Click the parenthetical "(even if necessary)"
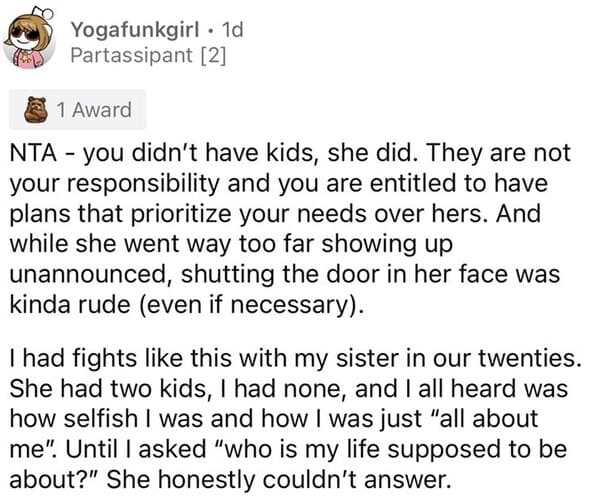The height and width of the screenshot is (500, 599). 252,305
